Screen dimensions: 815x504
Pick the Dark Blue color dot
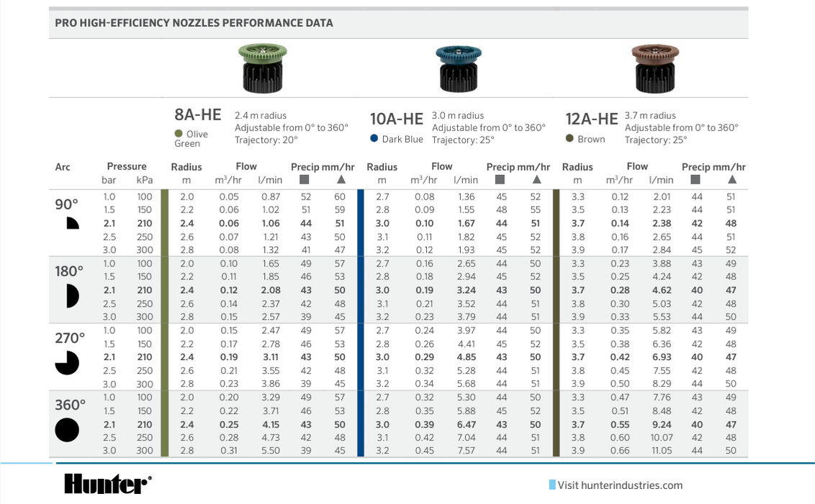pyautogui.click(x=374, y=138)
